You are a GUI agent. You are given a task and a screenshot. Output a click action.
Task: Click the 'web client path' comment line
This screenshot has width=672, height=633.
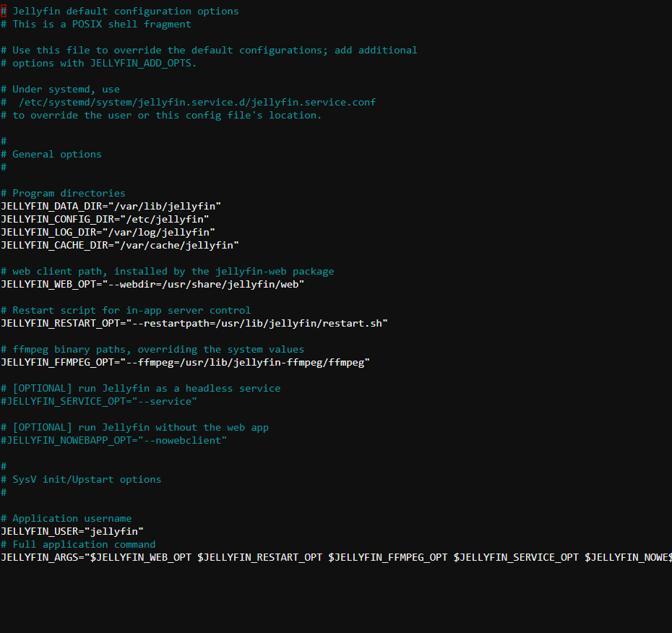coord(168,271)
